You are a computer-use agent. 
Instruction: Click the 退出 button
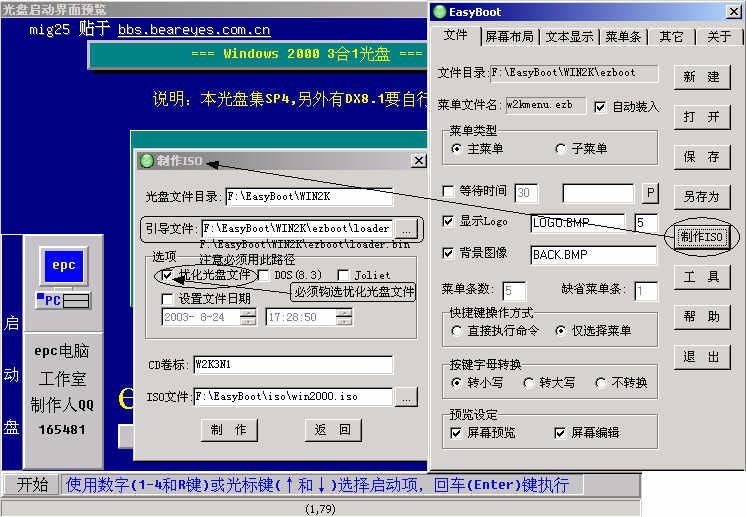701,357
